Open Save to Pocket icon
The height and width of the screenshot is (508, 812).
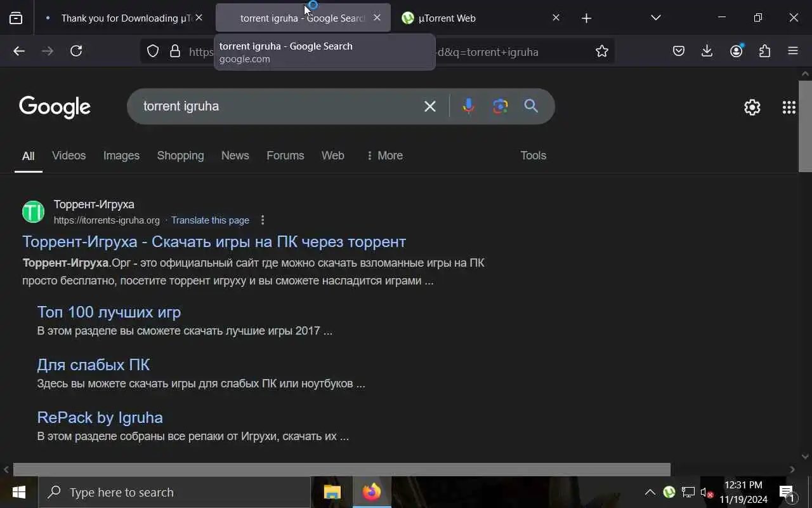click(x=679, y=51)
